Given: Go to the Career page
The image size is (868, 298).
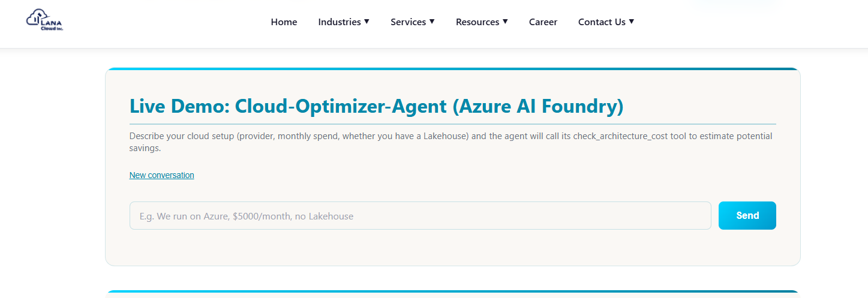Looking at the screenshot, I should (543, 22).
